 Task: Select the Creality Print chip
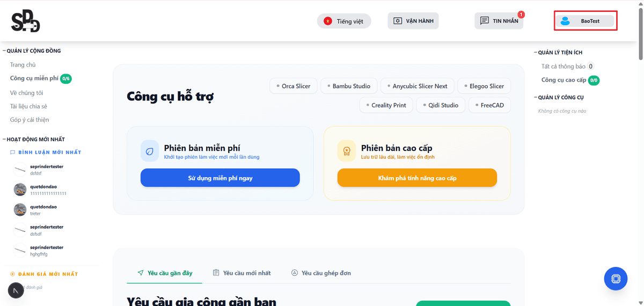[x=386, y=105]
